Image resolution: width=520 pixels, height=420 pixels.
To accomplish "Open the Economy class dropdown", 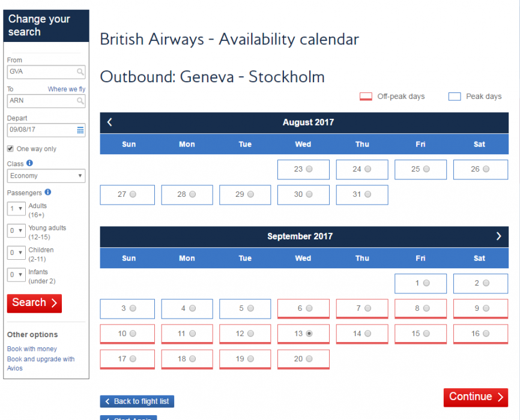I will click(x=46, y=176).
